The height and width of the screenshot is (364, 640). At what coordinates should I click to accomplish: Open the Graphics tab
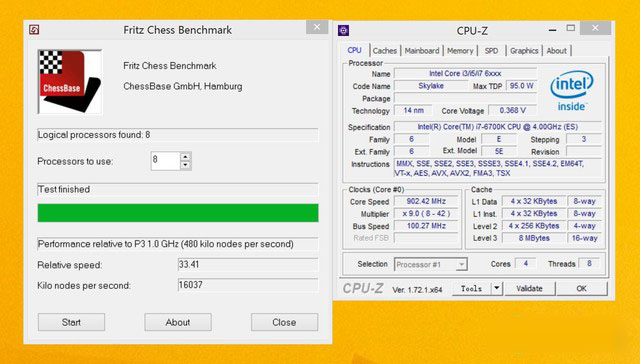pos(524,51)
